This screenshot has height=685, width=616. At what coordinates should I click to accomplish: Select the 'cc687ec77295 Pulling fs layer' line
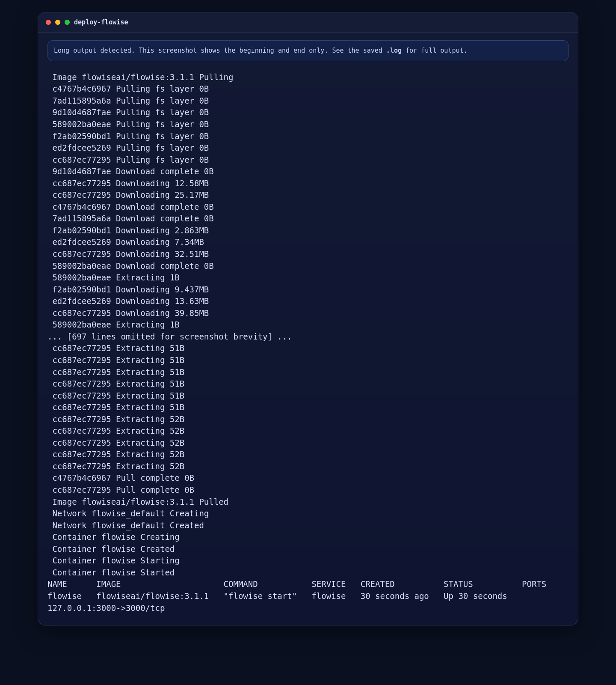tap(130, 160)
